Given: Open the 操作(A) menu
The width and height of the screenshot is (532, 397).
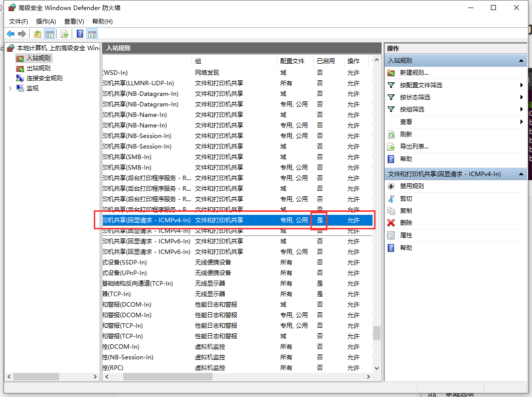Looking at the screenshot, I should click(46, 22).
